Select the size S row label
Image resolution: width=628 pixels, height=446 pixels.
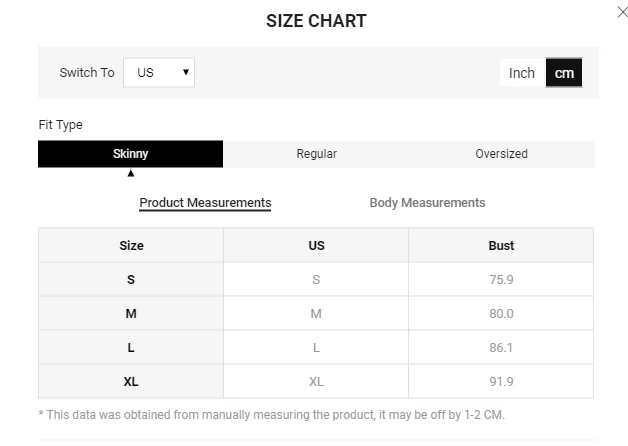(131, 280)
